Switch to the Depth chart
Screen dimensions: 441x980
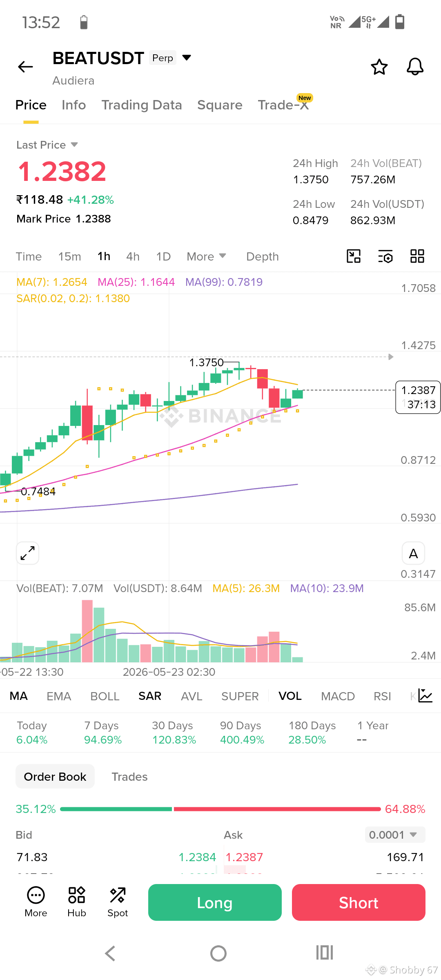[x=263, y=256]
